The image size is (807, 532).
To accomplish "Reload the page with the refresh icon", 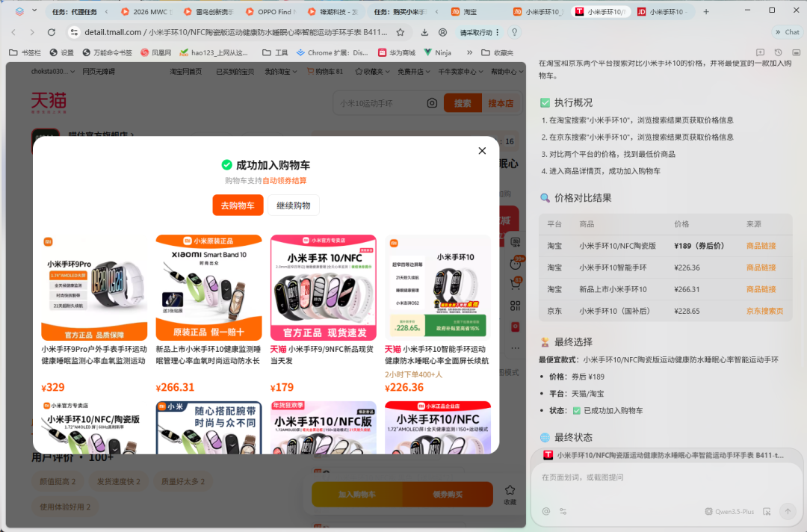I will (52, 32).
